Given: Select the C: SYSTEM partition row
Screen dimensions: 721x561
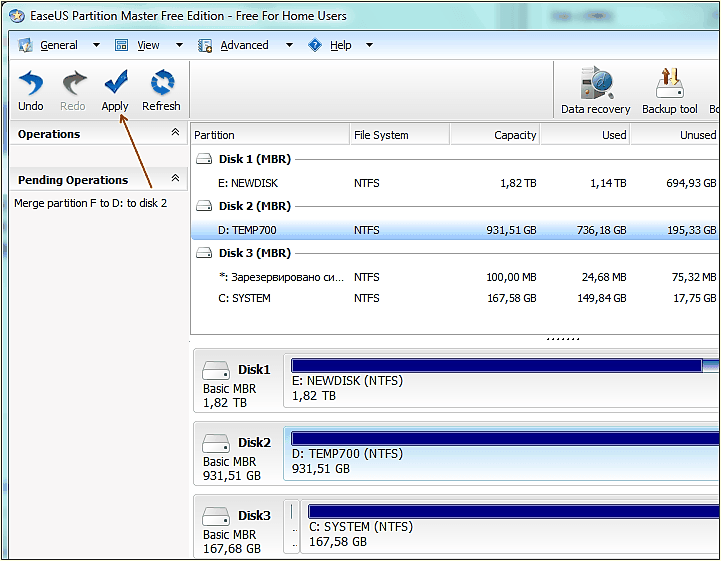Looking at the screenshot, I should pos(455,298).
